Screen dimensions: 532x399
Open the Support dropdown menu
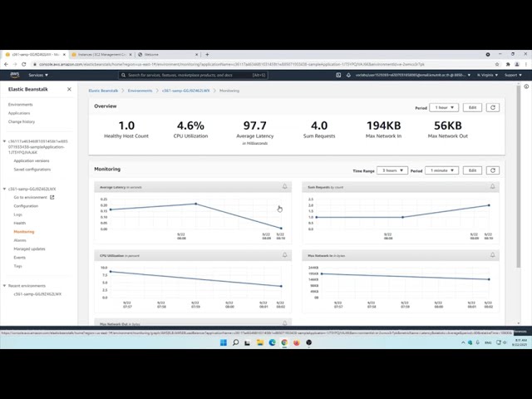pos(513,75)
